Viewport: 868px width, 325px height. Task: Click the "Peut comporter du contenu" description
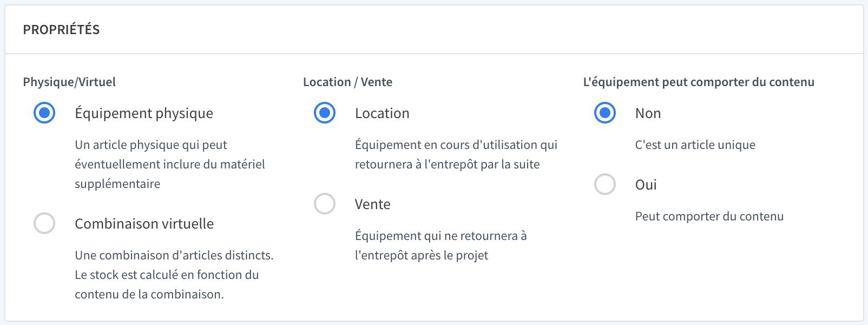pyautogui.click(x=709, y=216)
